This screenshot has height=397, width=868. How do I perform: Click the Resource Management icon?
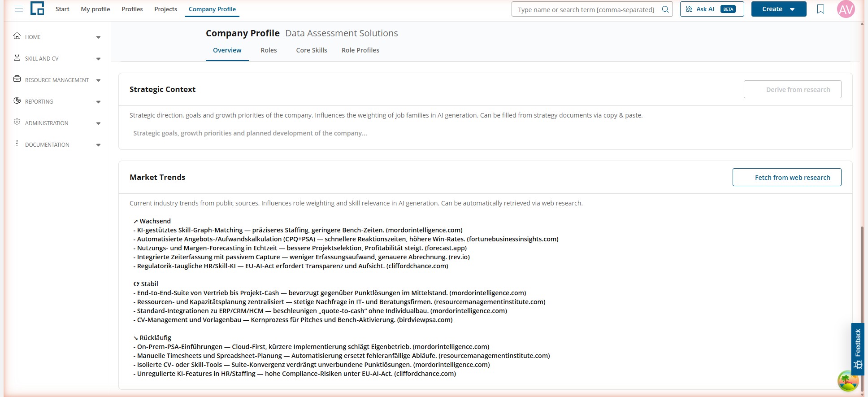coord(17,79)
